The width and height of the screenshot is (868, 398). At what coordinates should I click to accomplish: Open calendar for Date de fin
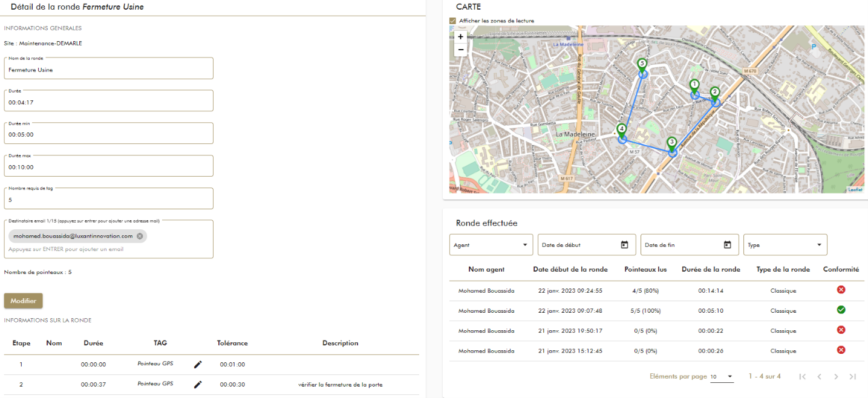pyautogui.click(x=728, y=245)
